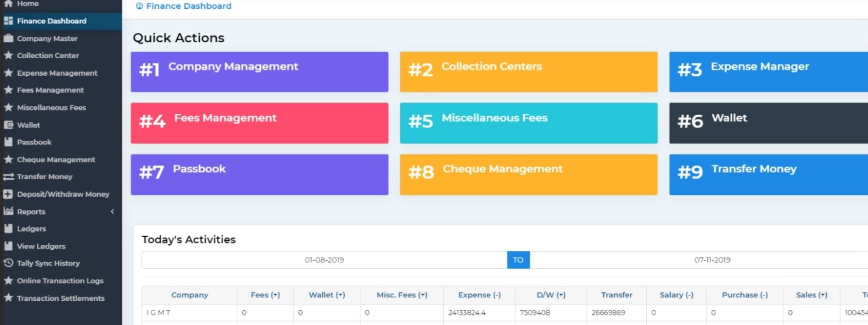Click the Wallet (+) column header
This screenshot has width=868, height=325.
point(327,295)
